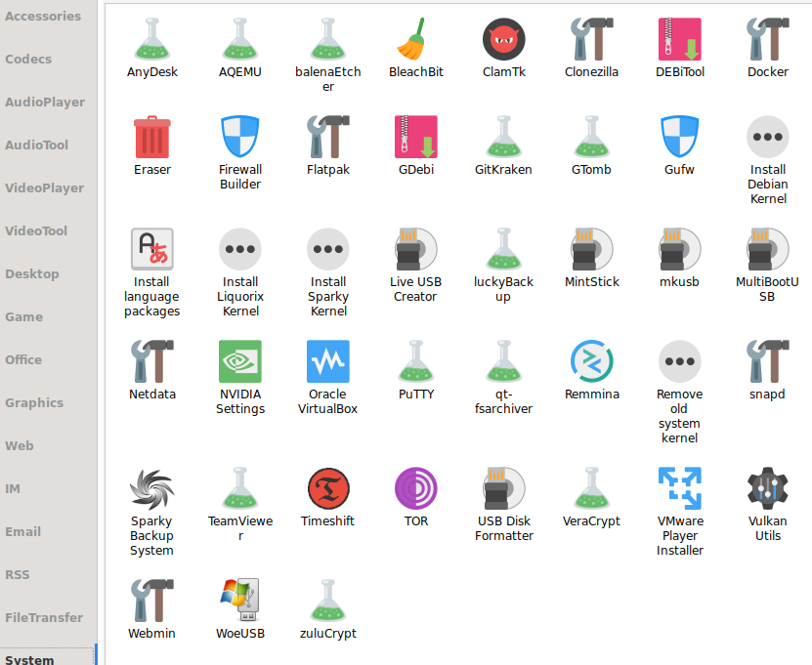Choose the TeamViewer icon

(240, 488)
